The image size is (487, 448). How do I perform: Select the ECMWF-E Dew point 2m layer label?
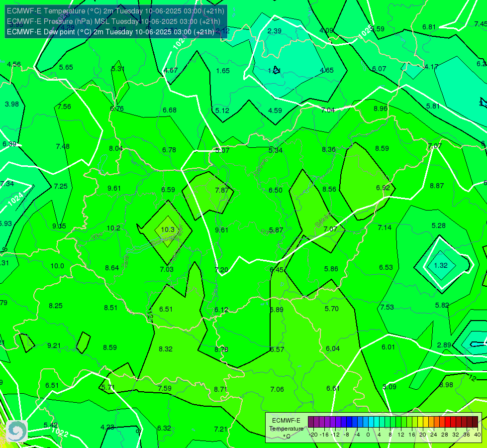110,32
